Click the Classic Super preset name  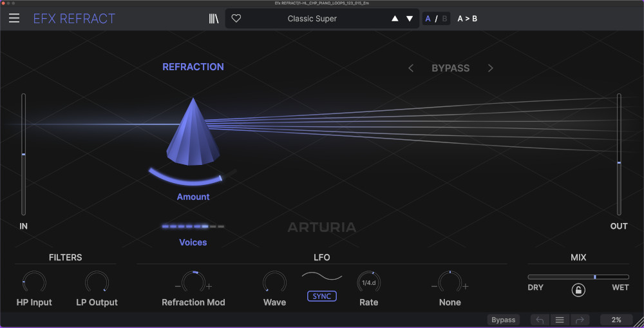(x=312, y=19)
